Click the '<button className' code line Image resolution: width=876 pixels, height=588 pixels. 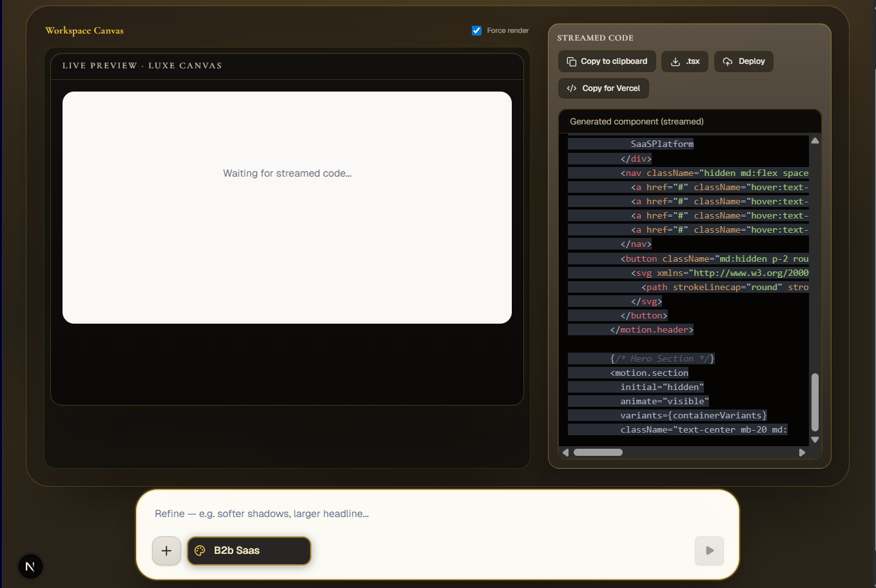(714, 259)
